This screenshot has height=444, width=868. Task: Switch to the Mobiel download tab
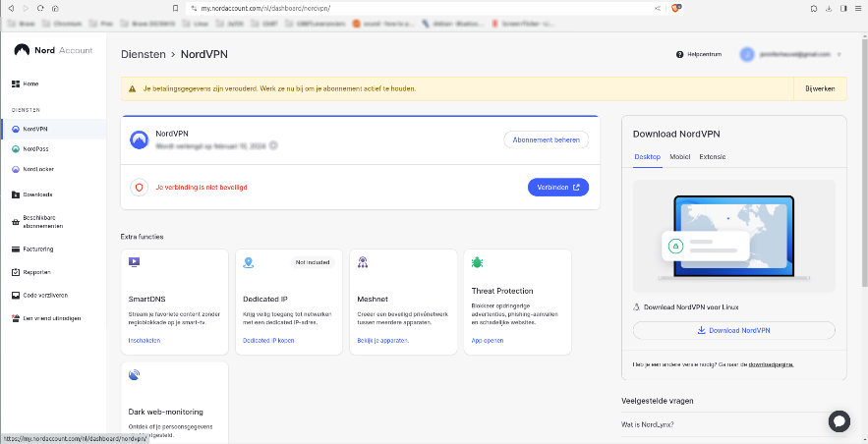click(x=680, y=157)
